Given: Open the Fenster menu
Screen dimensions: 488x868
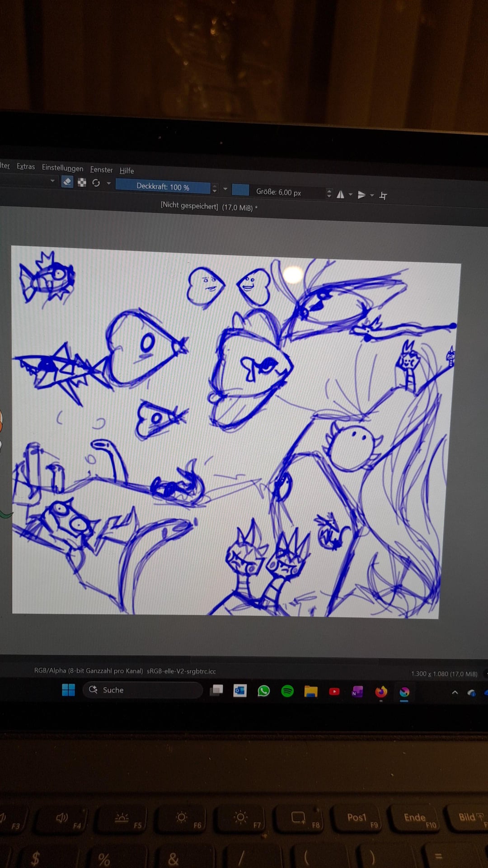Looking at the screenshot, I should 101,170.
